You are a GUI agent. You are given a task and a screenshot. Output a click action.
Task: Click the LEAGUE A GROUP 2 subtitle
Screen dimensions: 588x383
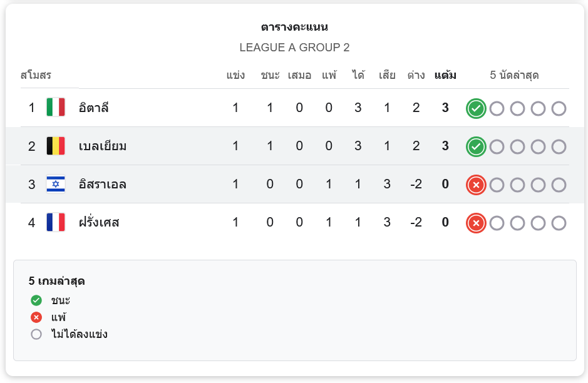point(294,48)
